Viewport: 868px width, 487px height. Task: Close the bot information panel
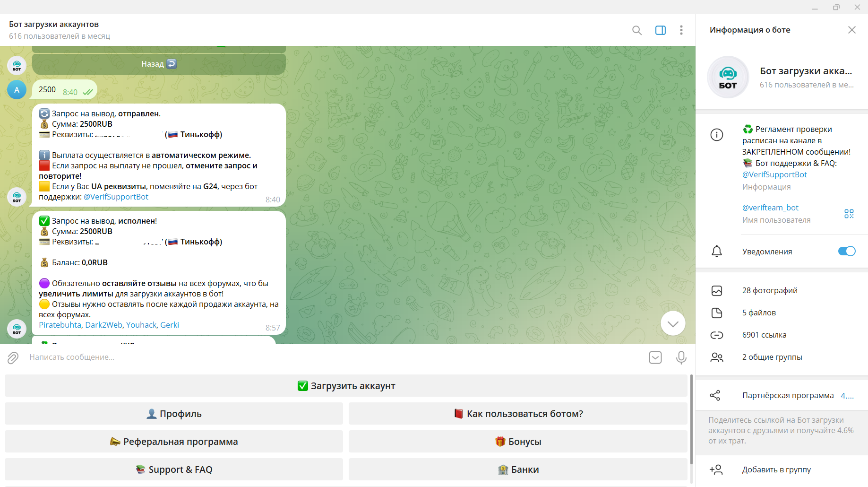point(851,30)
